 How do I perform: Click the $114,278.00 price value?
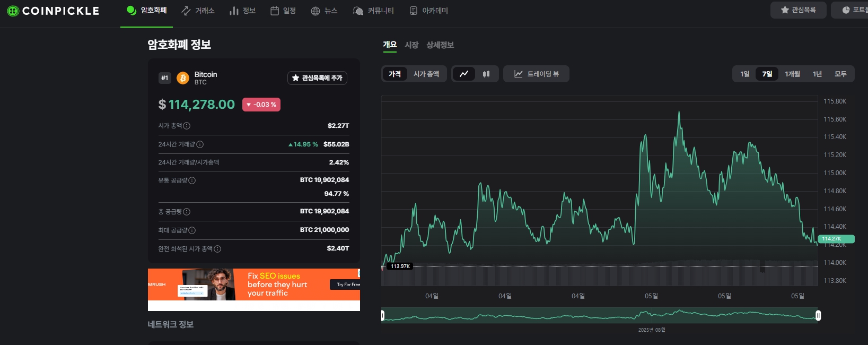click(x=197, y=105)
